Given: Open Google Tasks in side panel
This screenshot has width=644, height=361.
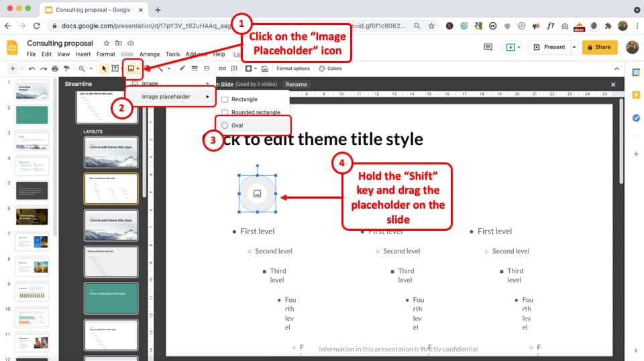Looking at the screenshot, I should [636, 118].
